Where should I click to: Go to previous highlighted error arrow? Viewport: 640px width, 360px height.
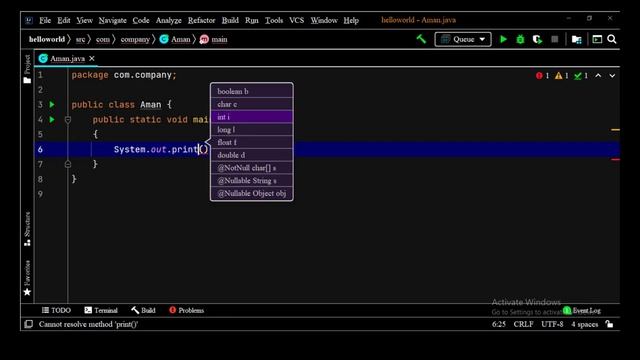coord(598,76)
